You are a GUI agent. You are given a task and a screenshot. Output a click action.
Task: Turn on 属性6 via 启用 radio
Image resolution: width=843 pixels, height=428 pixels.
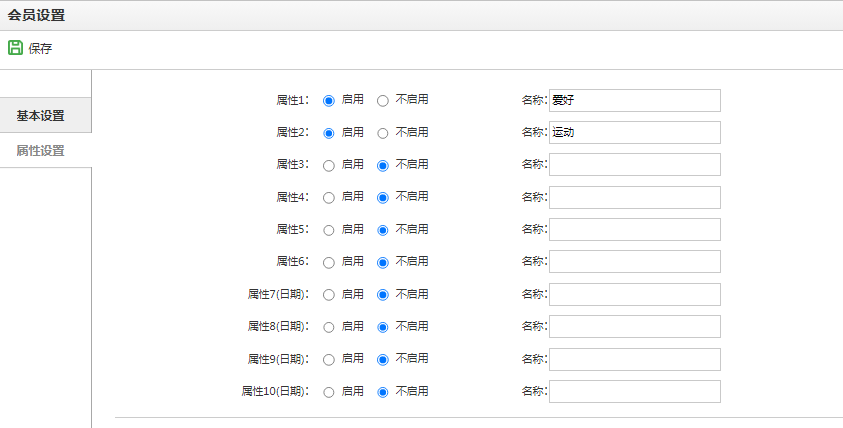pos(328,262)
